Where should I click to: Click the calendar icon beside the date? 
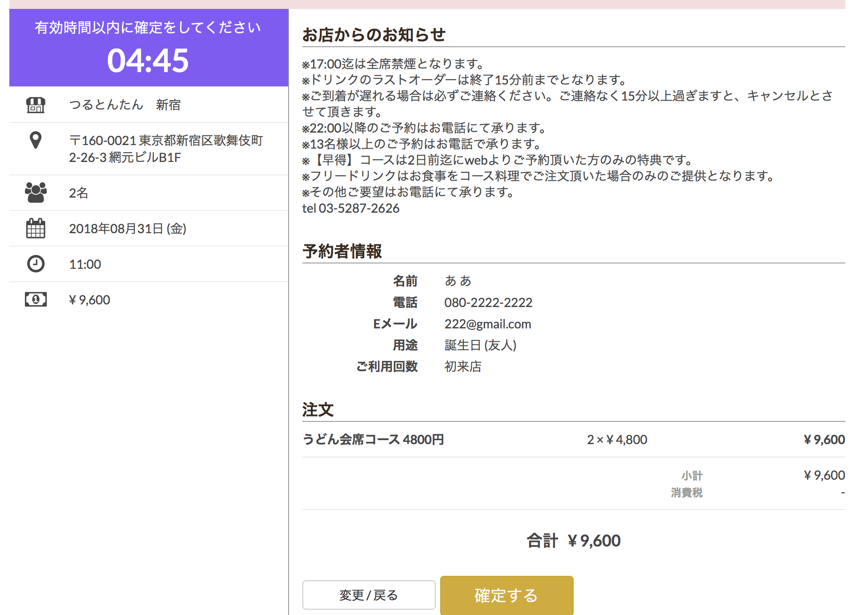pyautogui.click(x=36, y=228)
